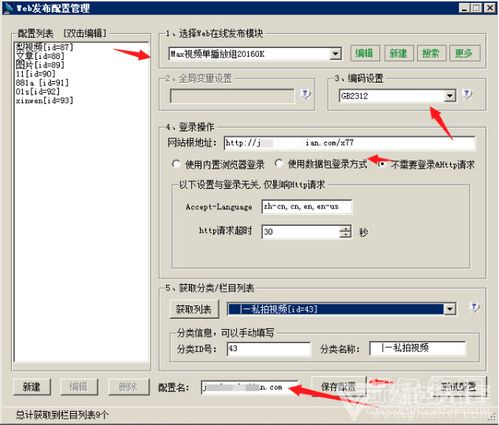The image size is (499, 425).
Task: Click 保存配置 button
Action: [x=339, y=387]
